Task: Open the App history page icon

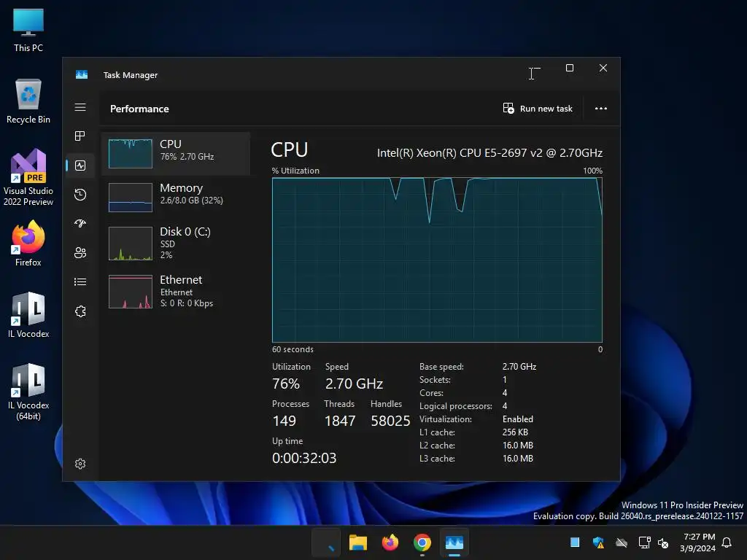Action: point(80,194)
